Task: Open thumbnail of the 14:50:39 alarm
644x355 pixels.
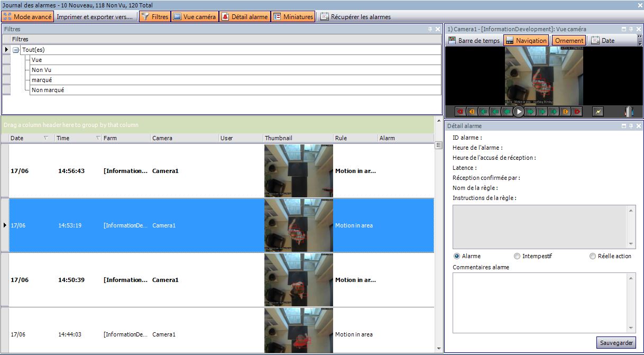Action: [x=299, y=280]
